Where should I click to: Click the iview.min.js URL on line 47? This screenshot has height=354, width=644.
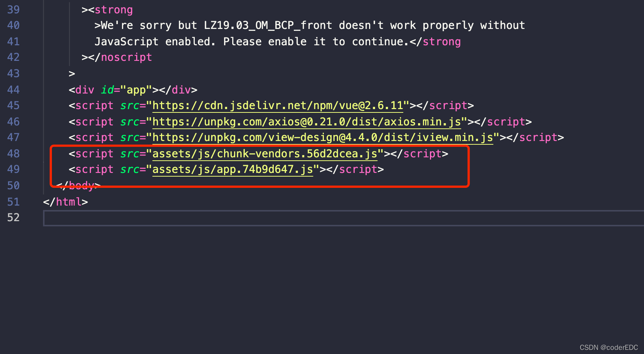pyautogui.click(x=323, y=137)
